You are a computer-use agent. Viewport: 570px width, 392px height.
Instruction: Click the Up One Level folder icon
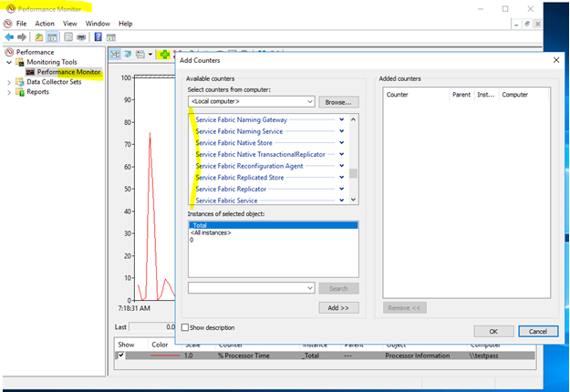[39, 37]
